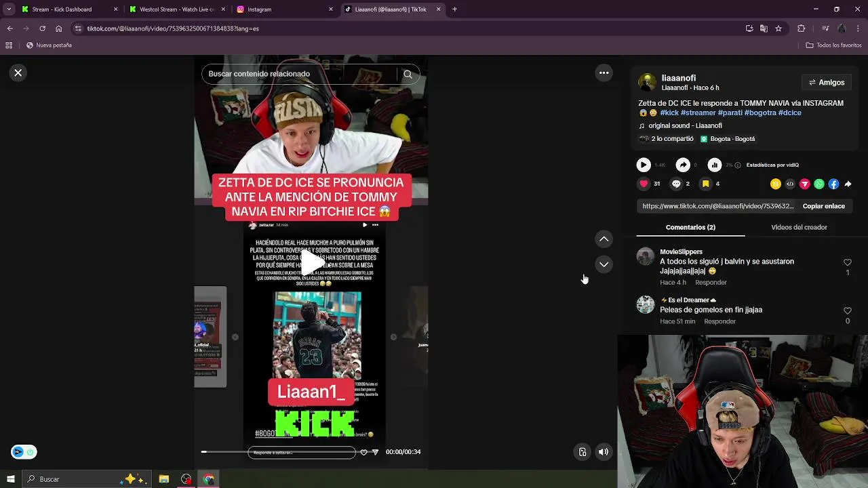Reload the page

pyautogui.click(x=42, y=28)
